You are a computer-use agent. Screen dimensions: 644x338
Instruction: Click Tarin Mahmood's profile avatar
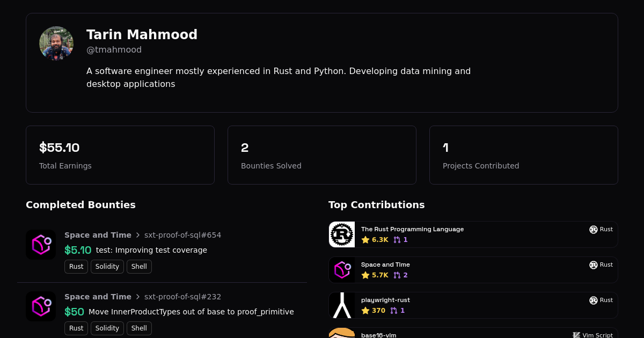point(56,43)
